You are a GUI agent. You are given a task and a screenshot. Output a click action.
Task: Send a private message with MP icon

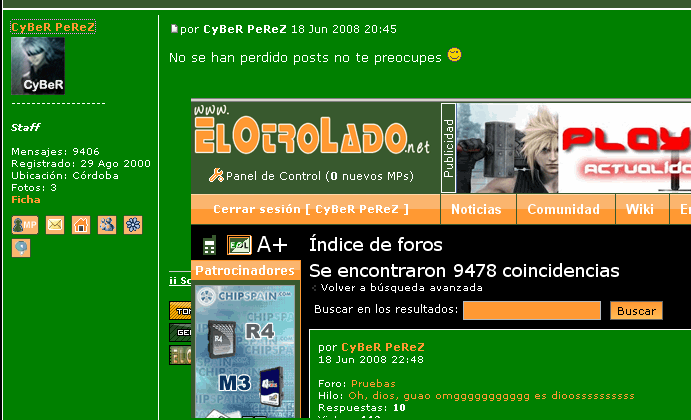pyautogui.click(x=25, y=225)
